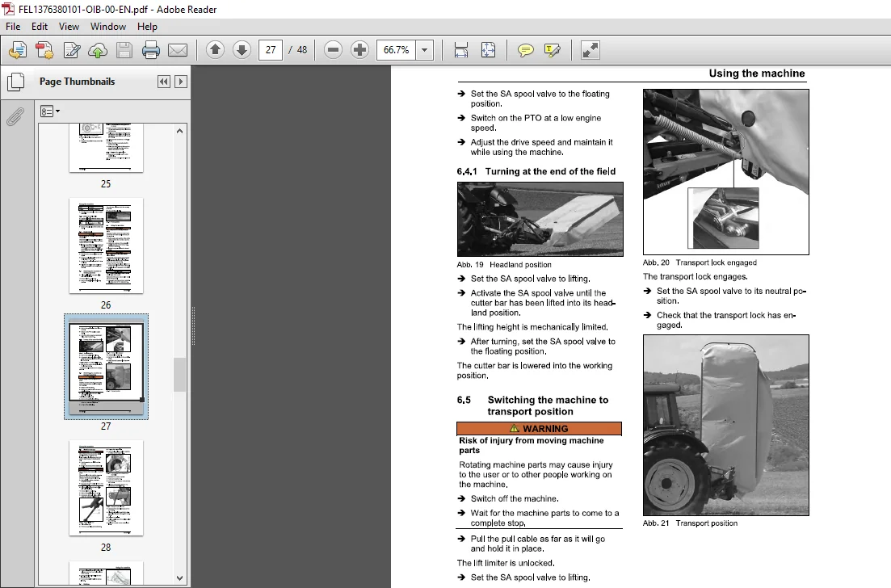Click the thumbnails panel scrollbar thumb
The image size is (891, 588).
click(x=179, y=375)
